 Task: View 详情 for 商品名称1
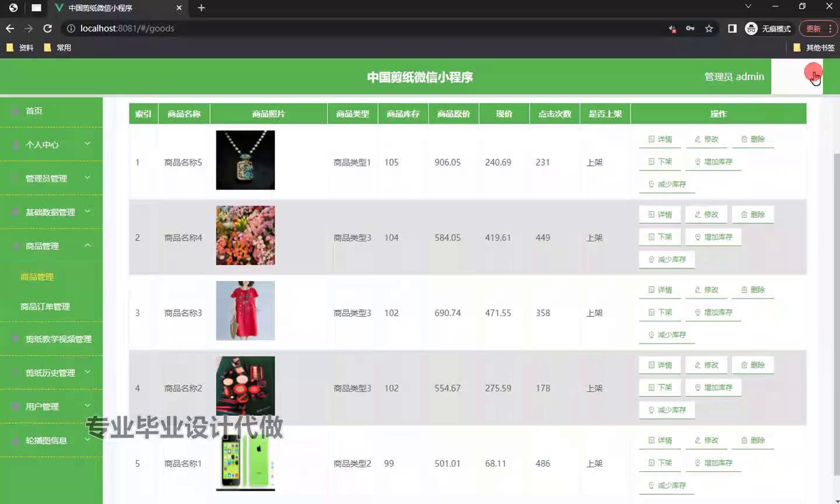(660, 440)
